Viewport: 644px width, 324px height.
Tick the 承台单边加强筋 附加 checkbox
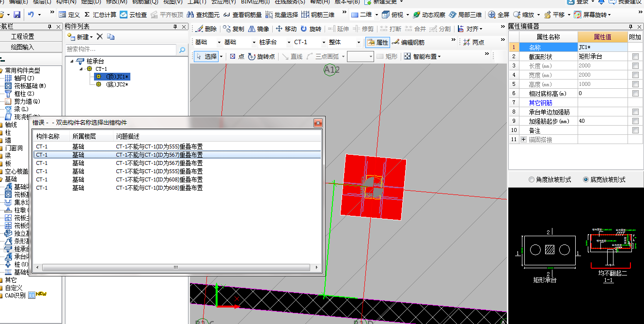pyautogui.click(x=635, y=112)
